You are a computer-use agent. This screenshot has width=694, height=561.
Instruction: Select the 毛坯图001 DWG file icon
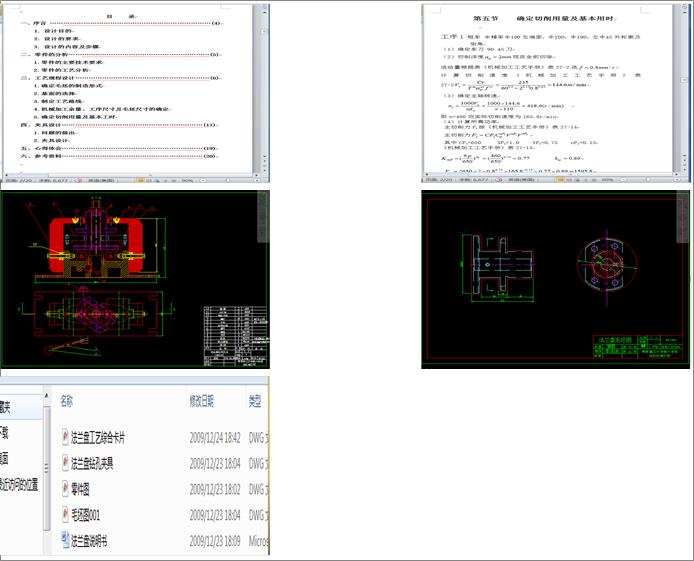(65, 514)
